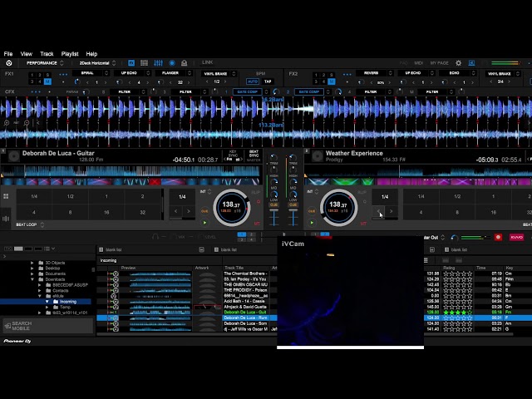Toggle mixer headphone CUE for channel 2
Image resolution: width=532 pixels, height=399 pixels.
point(293,205)
